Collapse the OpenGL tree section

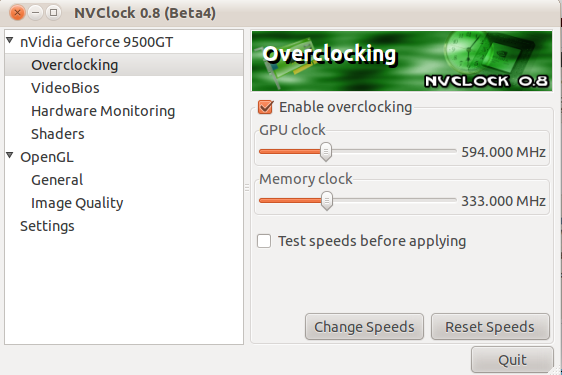coord(10,155)
